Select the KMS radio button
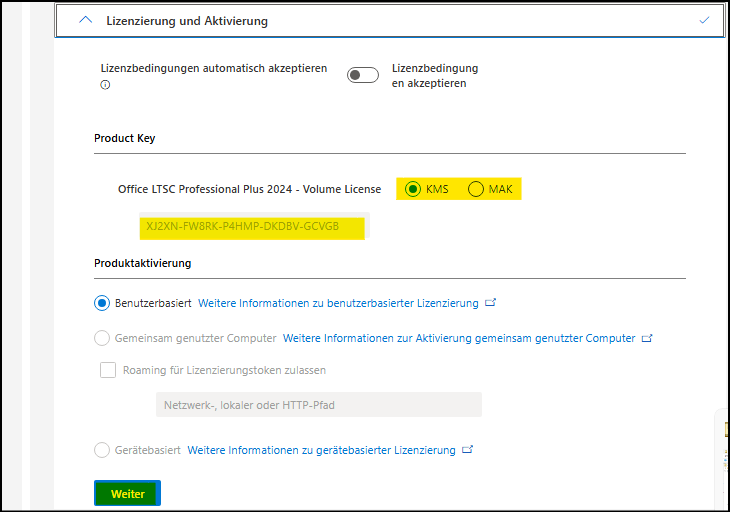The image size is (730, 512). (x=412, y=189)
